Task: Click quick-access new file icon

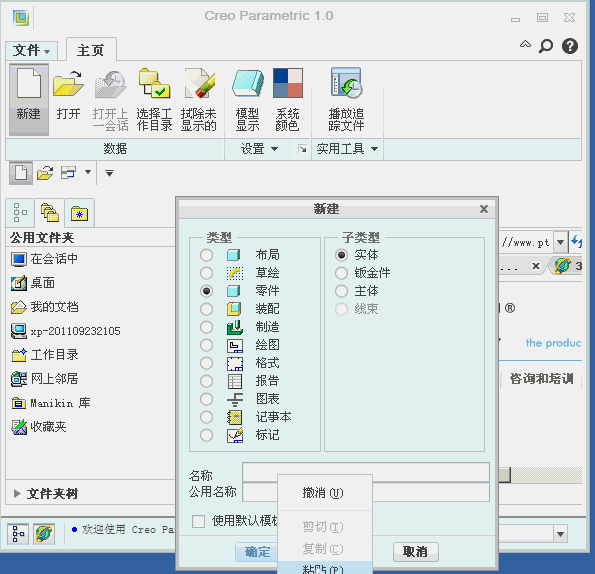Action: (x=21, y=173)
